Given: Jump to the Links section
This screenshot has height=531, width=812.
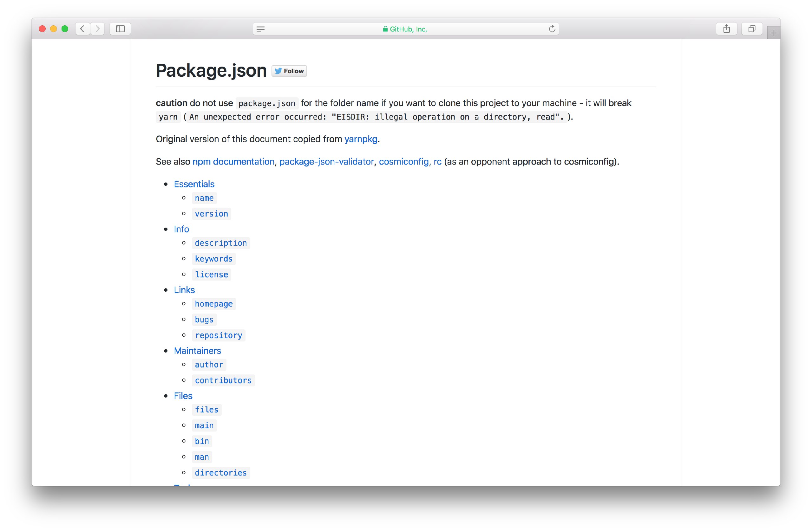Looking at the screenshot, I should (x=184, y=290).
